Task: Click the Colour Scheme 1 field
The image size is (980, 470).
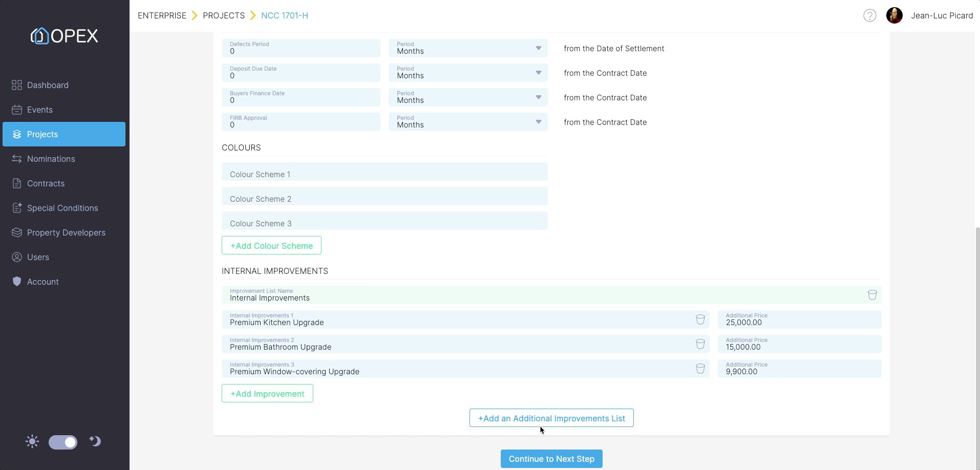Action: click(x=385, y=172)
